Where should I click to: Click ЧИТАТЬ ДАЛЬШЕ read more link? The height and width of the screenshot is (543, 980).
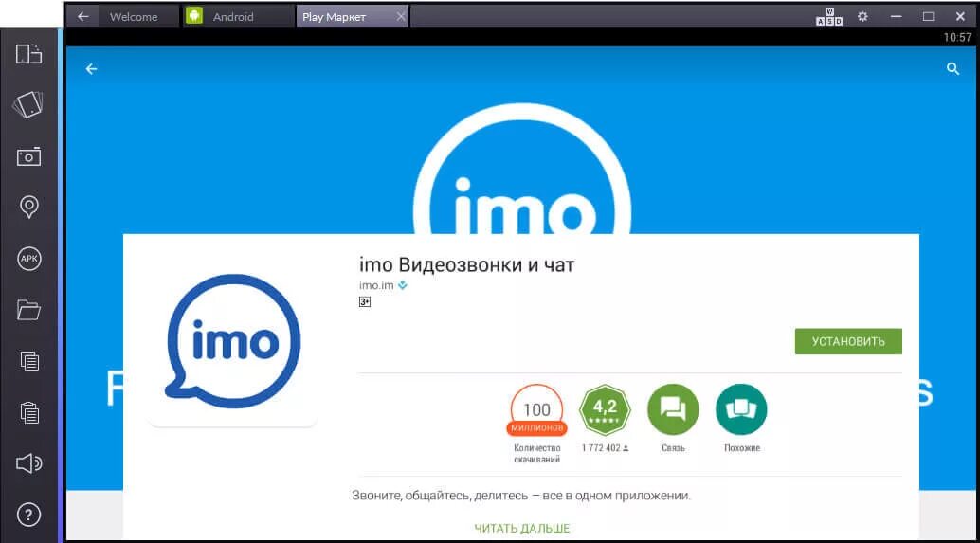pyautogui.click(x=522, y=528)
